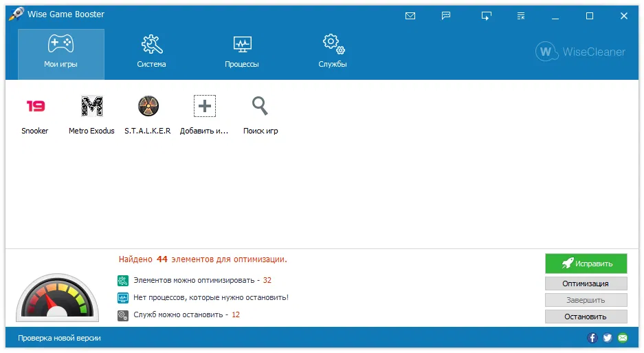Image resolution: width=644 pixels, height=353 pixels.
Task: Open the feedback chat bubble icon
Action: (446, 16)
